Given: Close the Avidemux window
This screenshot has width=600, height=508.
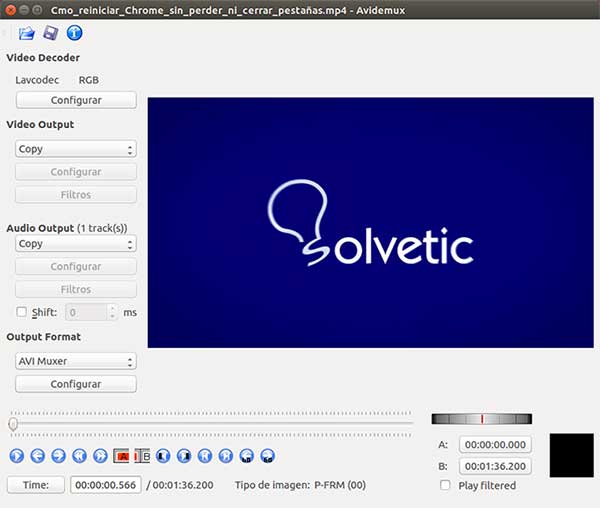Looking at the screenshot, I should 11,10.
